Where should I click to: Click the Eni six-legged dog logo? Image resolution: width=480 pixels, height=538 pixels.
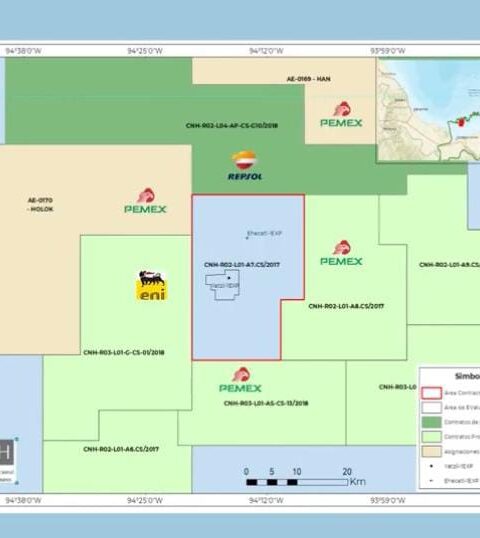point(152,285)
